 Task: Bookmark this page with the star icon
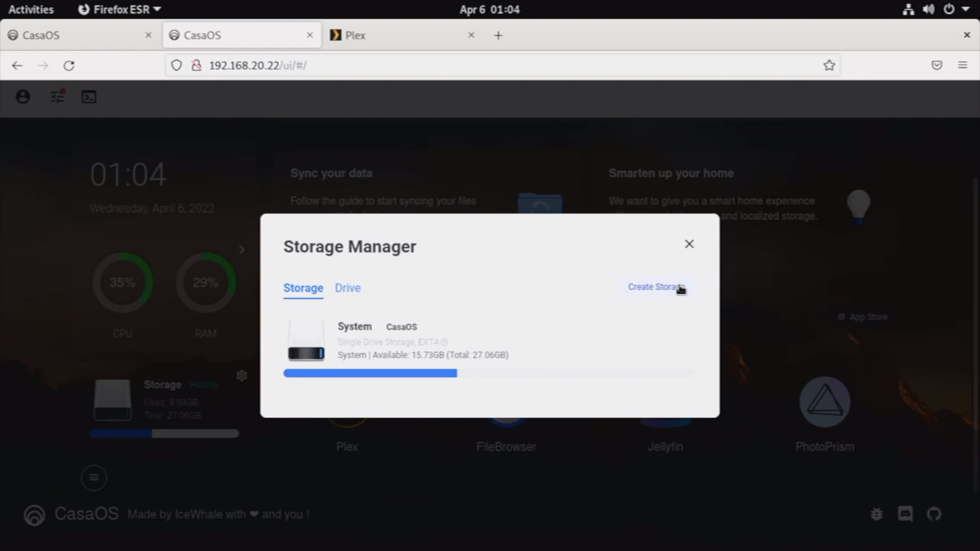click(829, 65)
